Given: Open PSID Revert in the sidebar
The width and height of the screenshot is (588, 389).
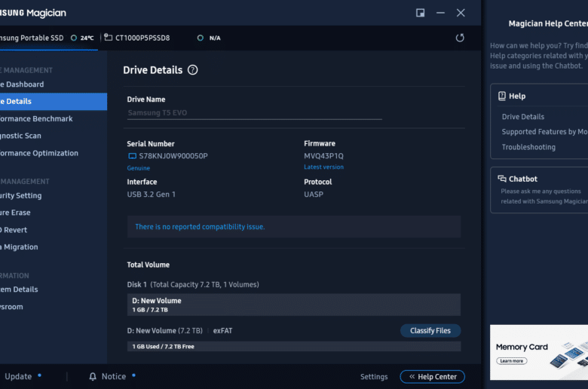Looking at the screenshot, I should pyautogui.click(x=54, y=230).
